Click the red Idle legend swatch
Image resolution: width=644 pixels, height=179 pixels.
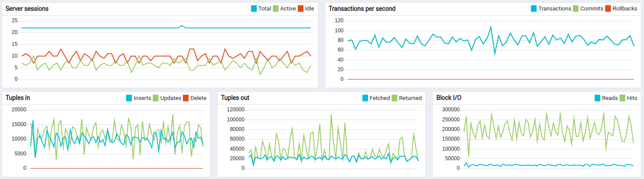pyautogui.click(x=300, y=9)
